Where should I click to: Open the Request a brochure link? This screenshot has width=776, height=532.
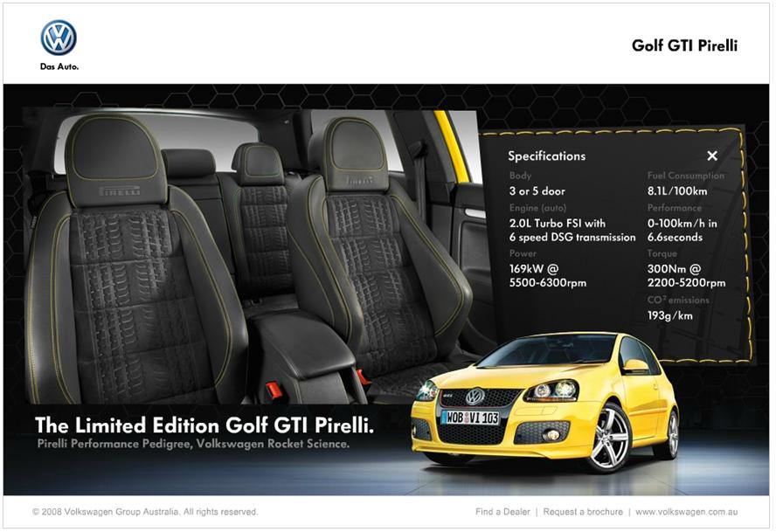click(583, 512)
